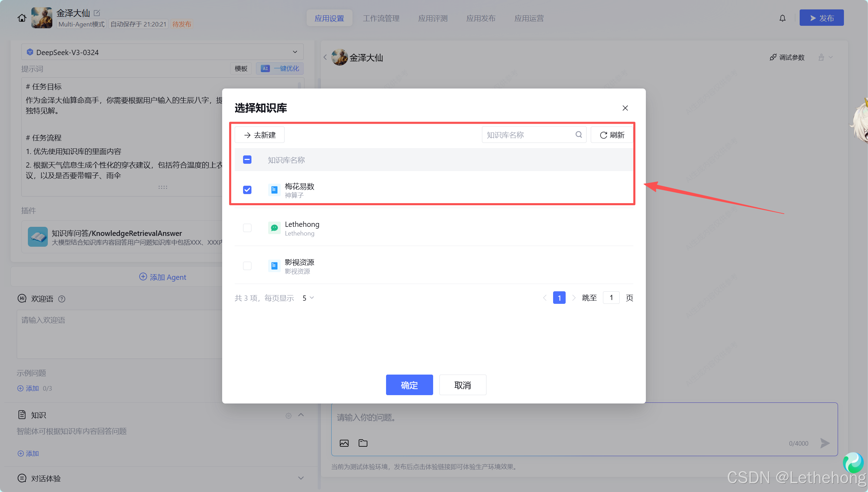Switch to the 工作流管理 tab
This screenshot has width=868, height=492.
pos(381,18)
